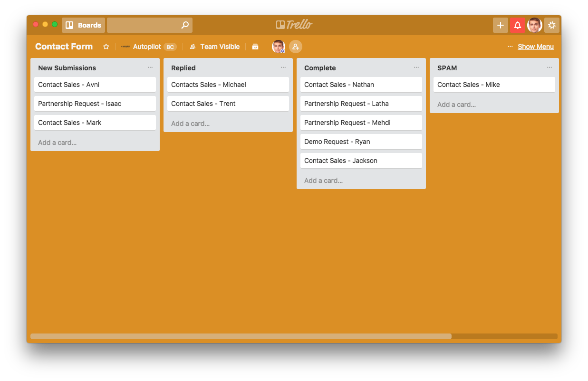Click the New Submissions list title
Image resolution: width=588 pixels, height=381 pixels.
point(67,68)
